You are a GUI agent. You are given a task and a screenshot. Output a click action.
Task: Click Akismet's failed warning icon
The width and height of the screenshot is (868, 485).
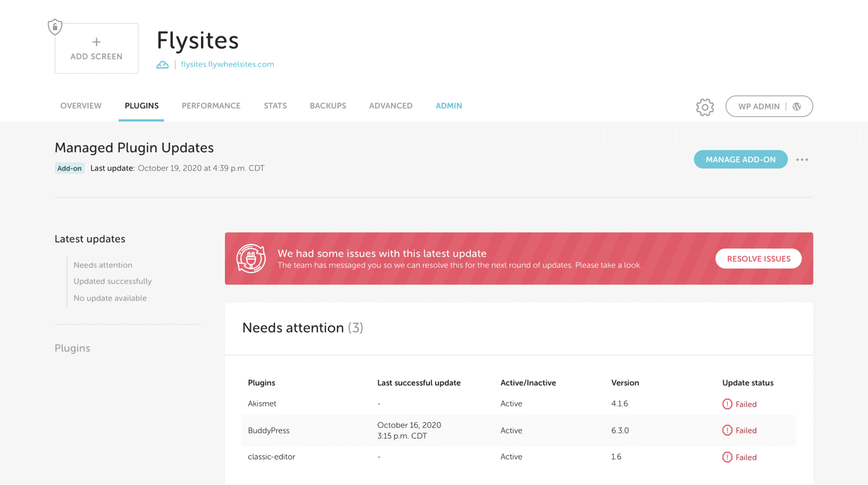point(727,404)
